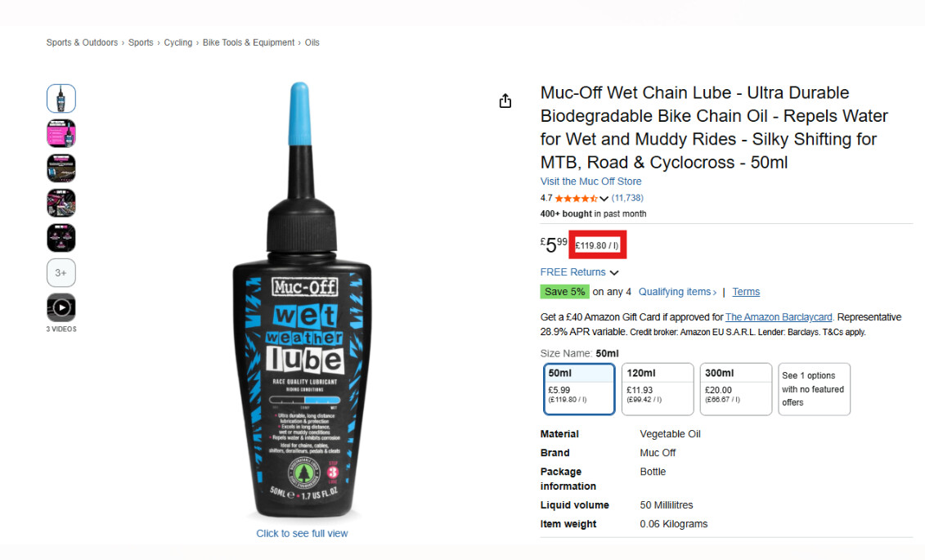Open the rating breakdown chevron
This screenshot has height=560, width=925.
(604, 199)
